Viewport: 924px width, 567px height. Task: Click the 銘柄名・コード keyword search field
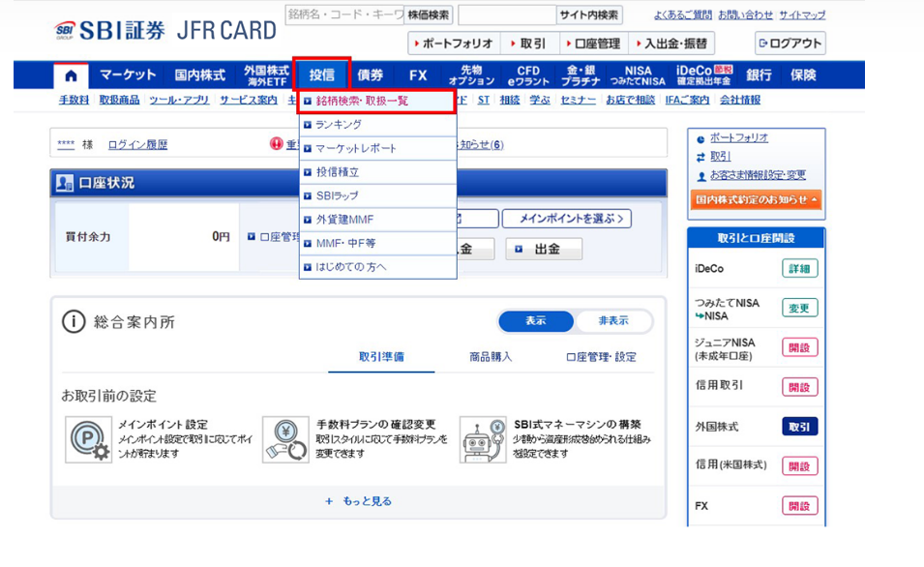point(343,15)
